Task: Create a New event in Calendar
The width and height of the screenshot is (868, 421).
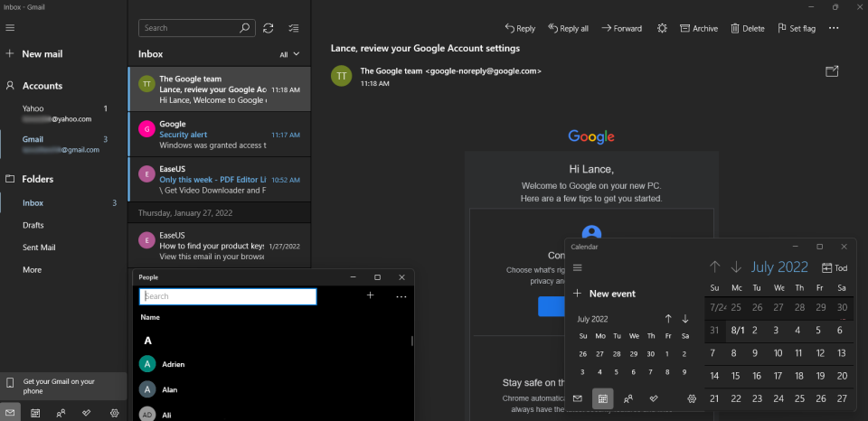Action: [x=604, y=294]
